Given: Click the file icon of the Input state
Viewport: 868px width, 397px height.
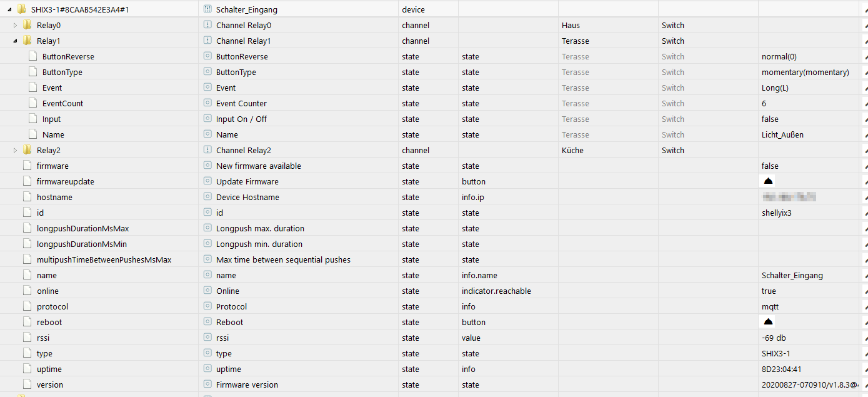Looking at the screenshot, I should [x=32, y=119].
